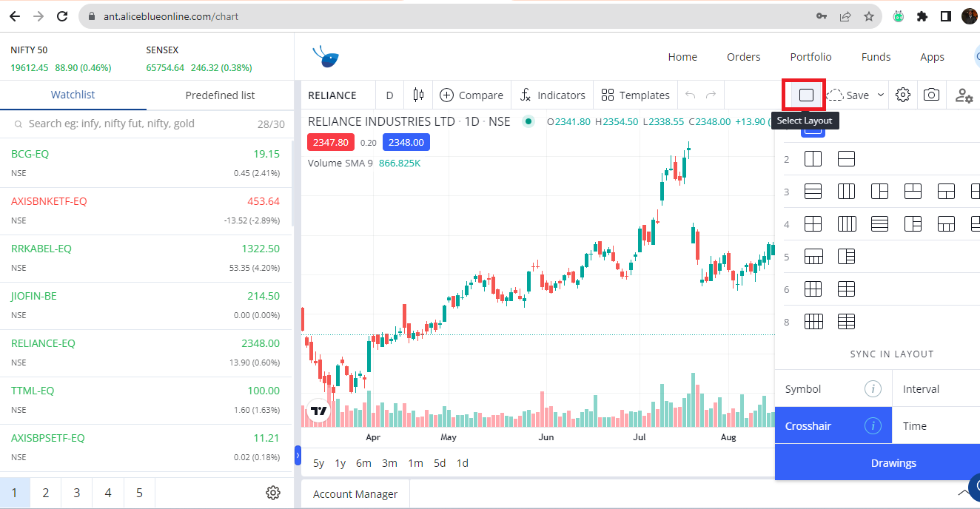Choose two-chart vertical split layout
This screenshot has width=980, height=509.
[x=813, y=159]
